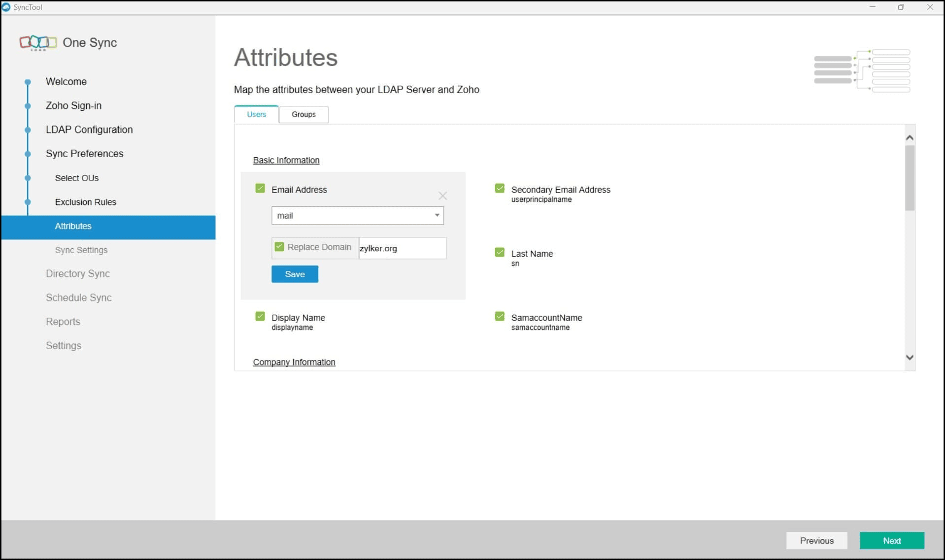945x560 pixels.
Task: Click the scrollbar up arrow
Action: [910, 138]
